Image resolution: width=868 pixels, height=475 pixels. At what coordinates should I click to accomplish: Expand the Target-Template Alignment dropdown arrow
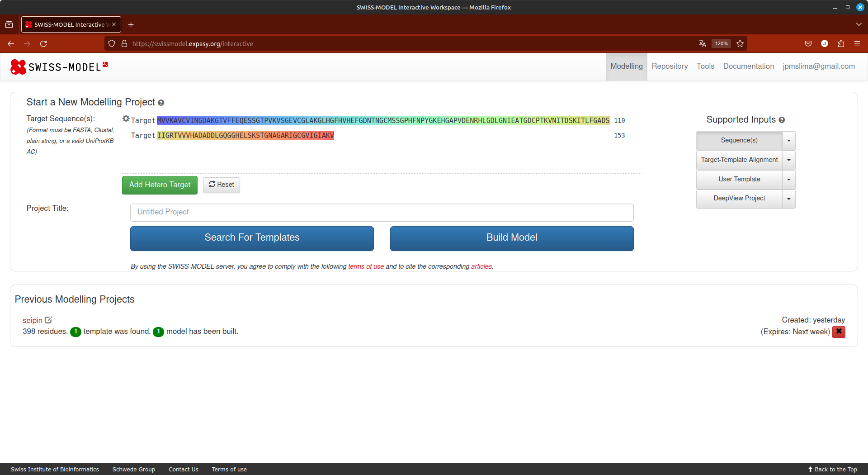tap(789, 160)
